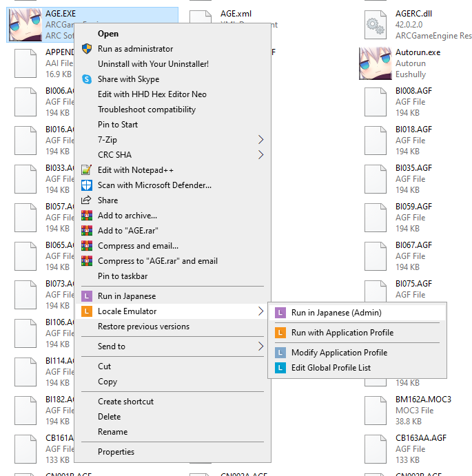Click the WinRAR icon next to Compress and email...
The height and width of the screenshot is (476, 472).
tap(87, 246)
